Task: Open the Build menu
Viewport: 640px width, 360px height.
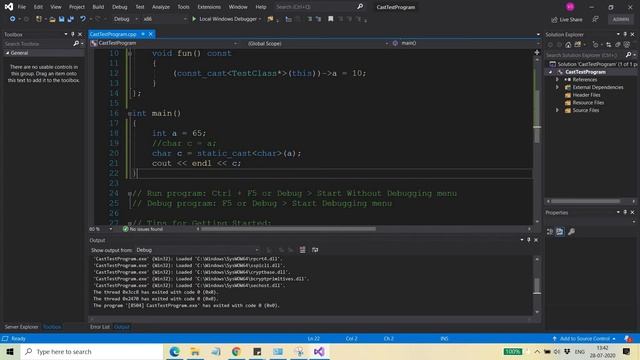Action: [x=98, y=7]
